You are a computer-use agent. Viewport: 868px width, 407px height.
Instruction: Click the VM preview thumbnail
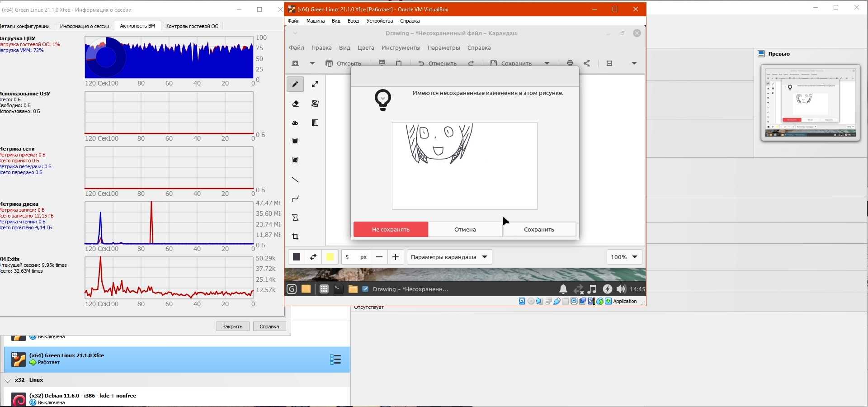(x=810, y=103)
